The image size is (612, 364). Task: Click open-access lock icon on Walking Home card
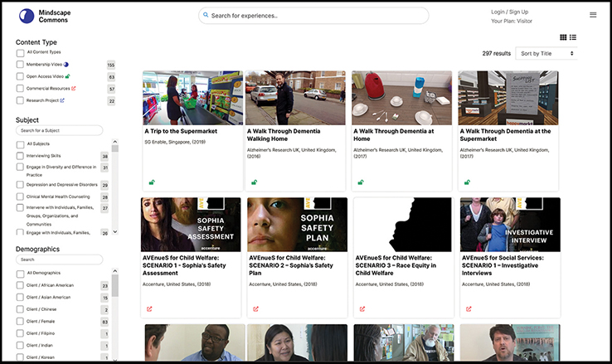click(x=255, y=182)
